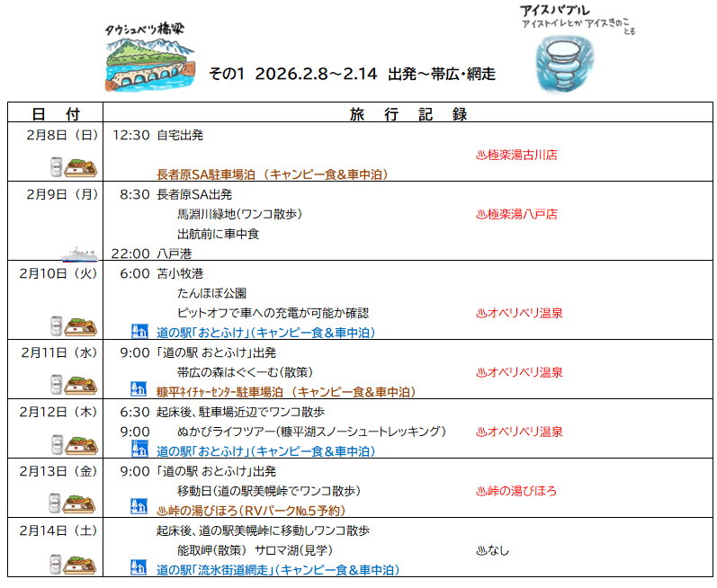Click the roadside station icon on 2月14日
717x588 pixels.
click(x=139, y=568)
